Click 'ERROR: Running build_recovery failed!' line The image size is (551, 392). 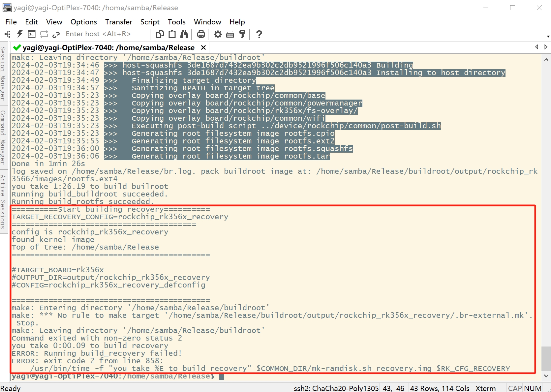(97, 353)
